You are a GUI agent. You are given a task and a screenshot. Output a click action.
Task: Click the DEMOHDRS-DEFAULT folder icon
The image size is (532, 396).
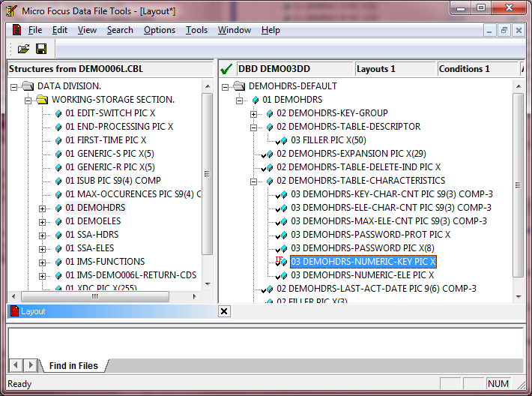239,86
